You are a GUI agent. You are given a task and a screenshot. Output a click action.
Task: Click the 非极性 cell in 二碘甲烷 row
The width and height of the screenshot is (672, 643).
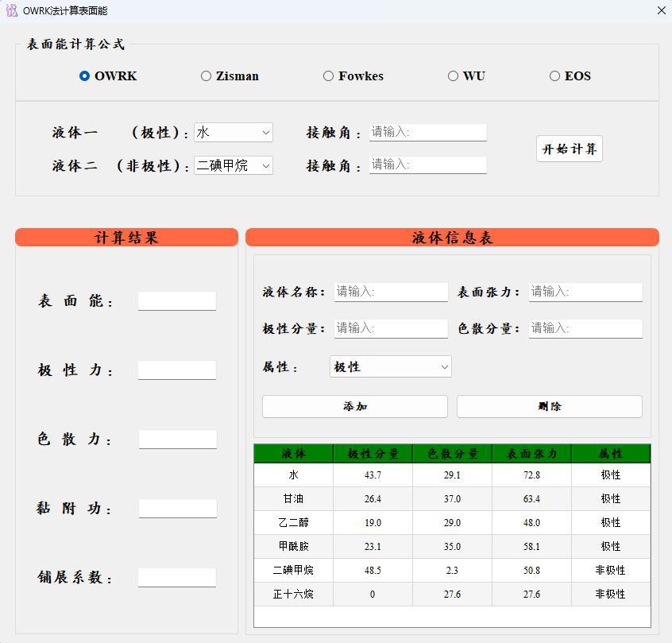pyautogui.click(x=611, y=570)
